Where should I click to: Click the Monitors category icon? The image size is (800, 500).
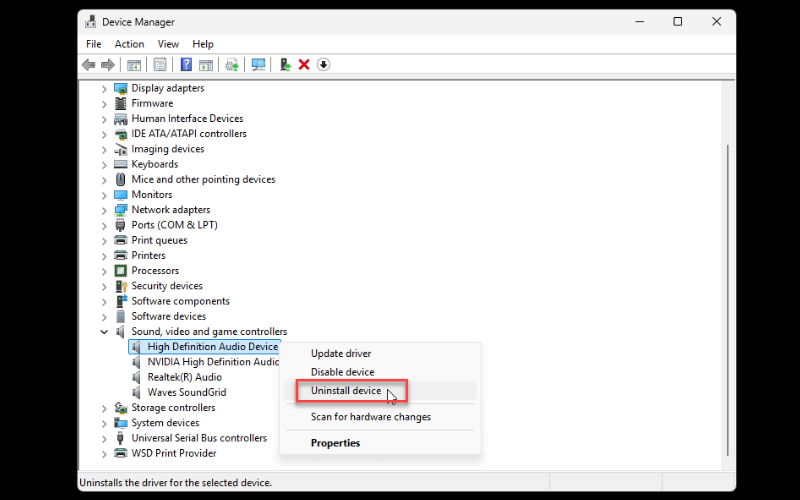pyautogui.click(x=120, y=195)
